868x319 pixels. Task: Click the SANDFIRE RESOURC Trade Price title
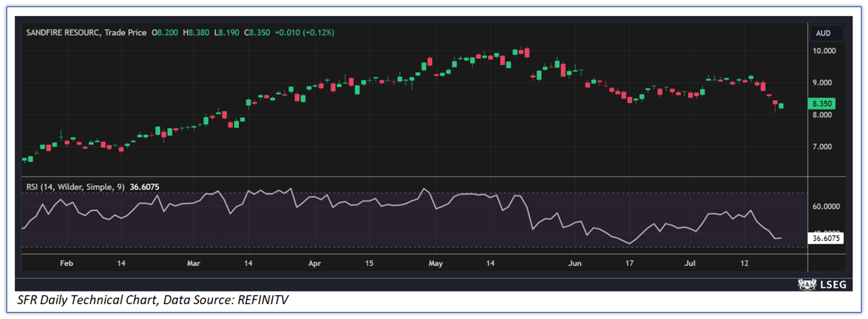coord(86,33)
